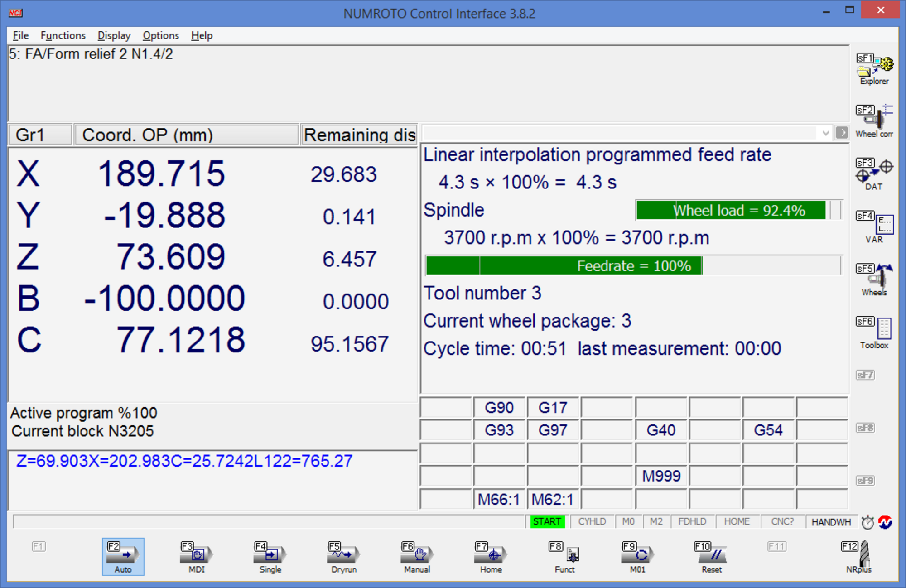
Task: Open the sF3 DAT icon
Action: point(874,174)
